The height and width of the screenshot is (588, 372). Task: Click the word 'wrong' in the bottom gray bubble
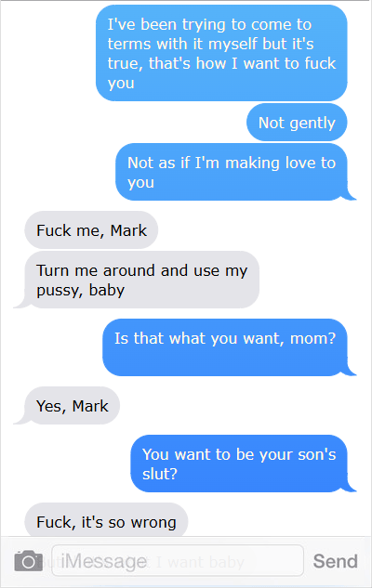tap(153, 523)
